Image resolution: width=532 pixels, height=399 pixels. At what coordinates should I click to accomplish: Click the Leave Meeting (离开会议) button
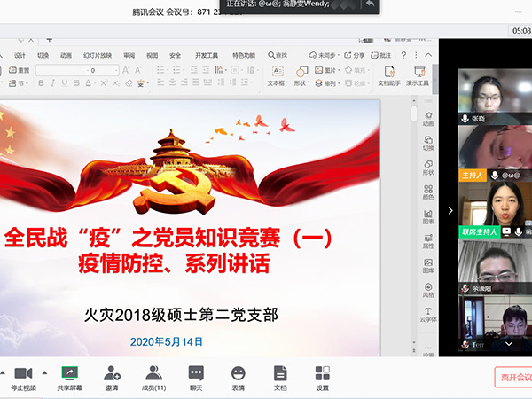(x=513, y=377)
